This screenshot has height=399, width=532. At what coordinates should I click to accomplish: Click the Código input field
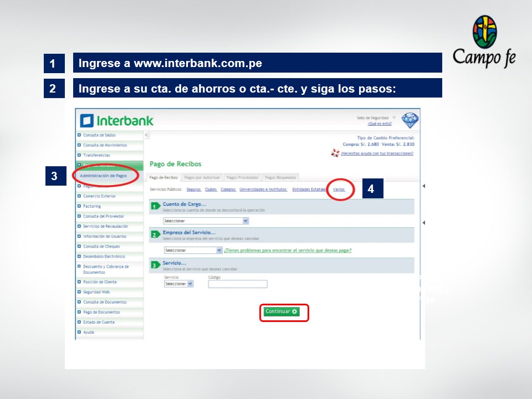click(238, 284)
